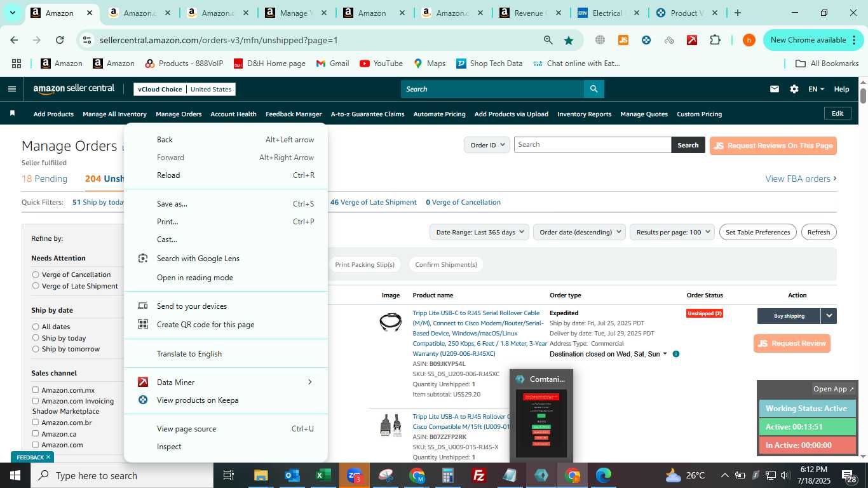Open the Chrome extensions puzzle icon
Viewport: 868px width, 488px height.
coord(715,40)
